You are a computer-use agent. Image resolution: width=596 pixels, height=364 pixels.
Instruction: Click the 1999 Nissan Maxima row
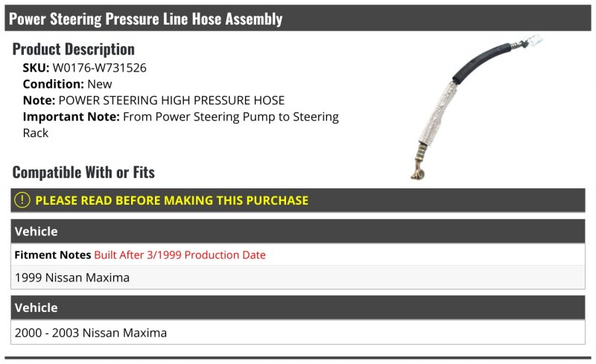click(x=297, y=278)
